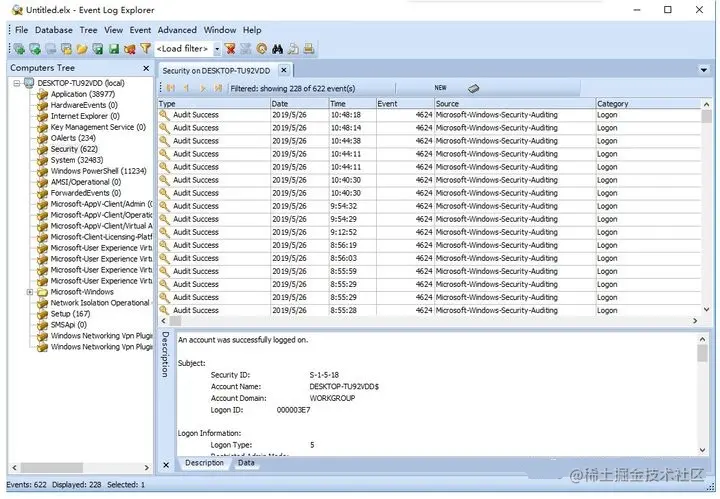Select the event row at 9:12:52

pyautogui.click(x=429, y=232)
